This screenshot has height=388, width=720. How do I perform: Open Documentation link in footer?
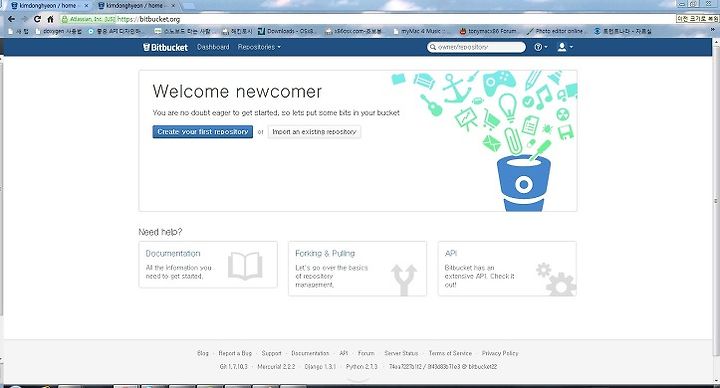click(x=310, y=353)
